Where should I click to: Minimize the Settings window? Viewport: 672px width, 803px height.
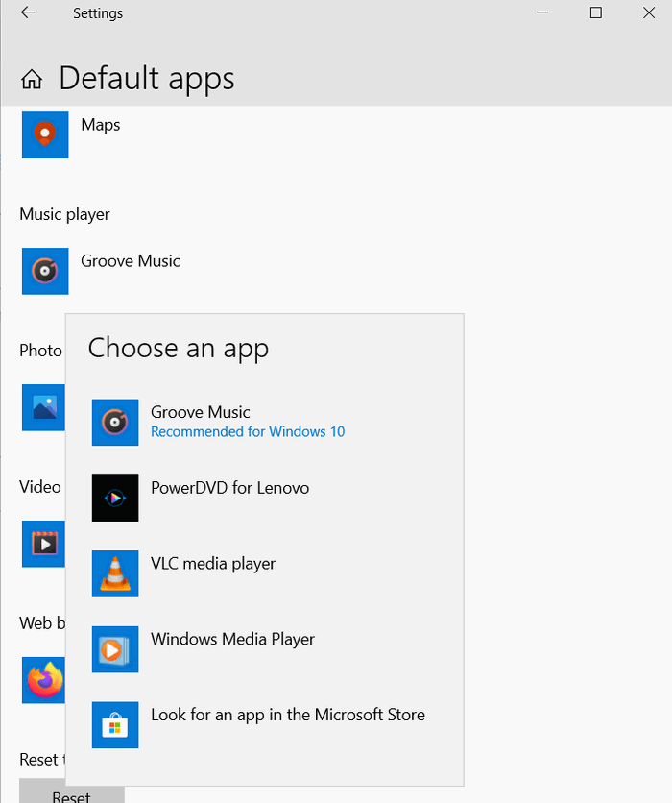click(542, 12)
